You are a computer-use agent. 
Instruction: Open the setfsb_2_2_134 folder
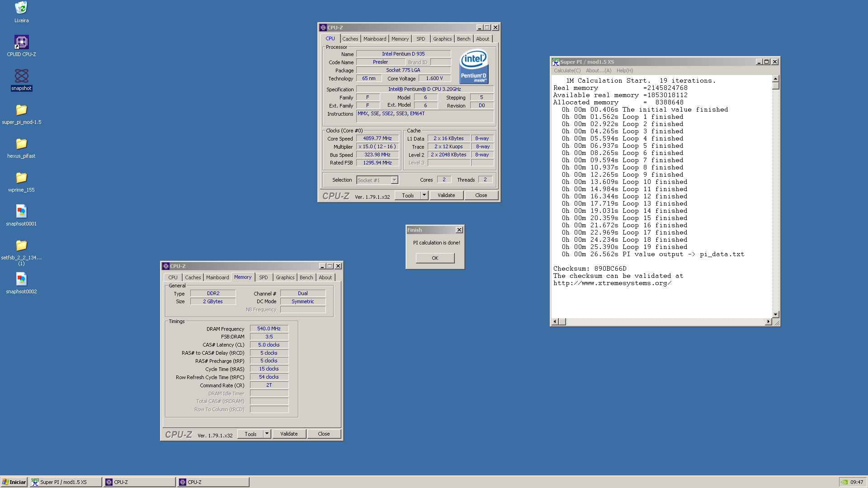coord(21,245)
